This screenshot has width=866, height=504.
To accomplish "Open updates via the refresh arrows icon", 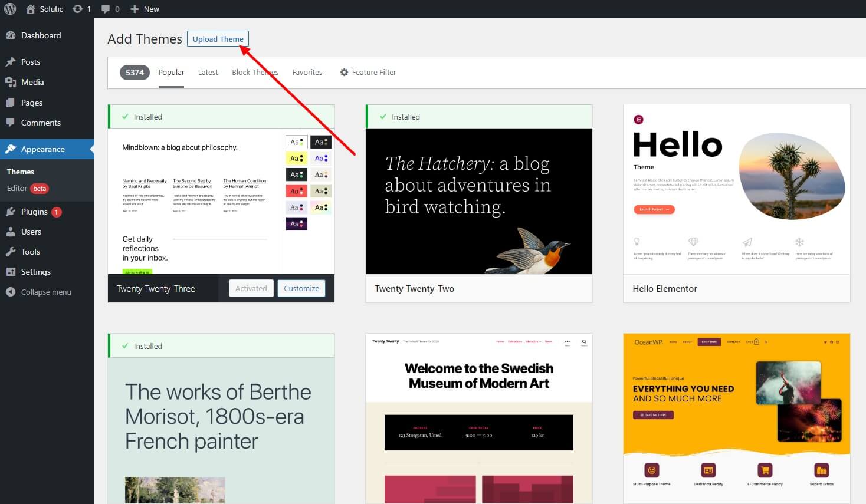I will (76, 9).
